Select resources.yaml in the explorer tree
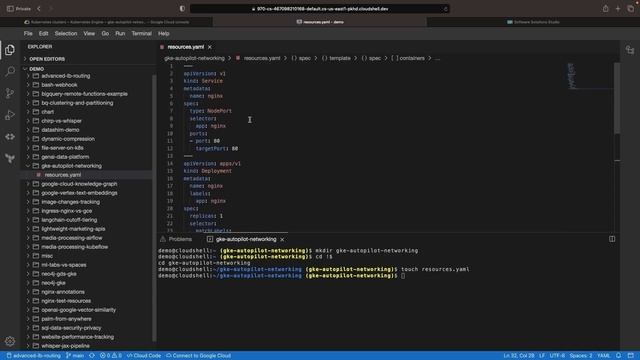 tap(62, 175)
